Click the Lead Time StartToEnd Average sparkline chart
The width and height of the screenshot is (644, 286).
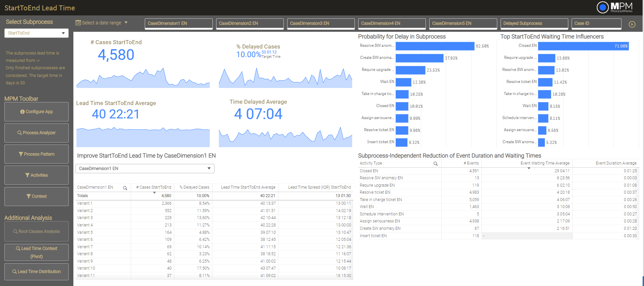(x=143, y=136)
